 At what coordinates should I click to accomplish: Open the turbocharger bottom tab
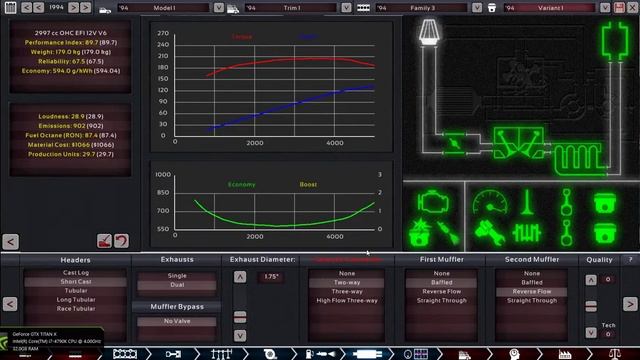tap(270, 354)
